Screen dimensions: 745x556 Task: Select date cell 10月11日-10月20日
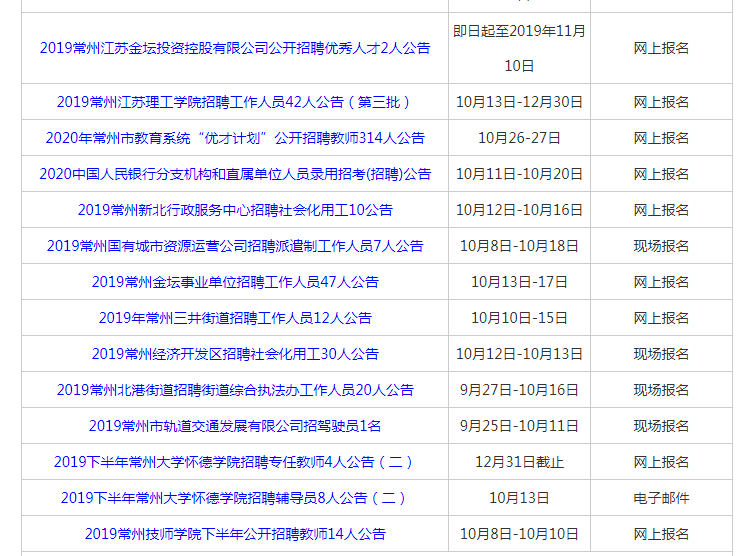click(519, 174)
